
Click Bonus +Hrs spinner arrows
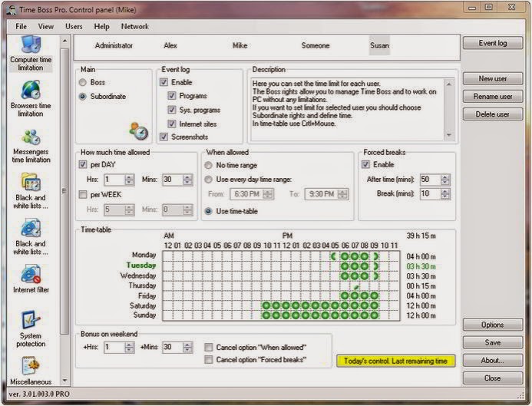(129, 347)
